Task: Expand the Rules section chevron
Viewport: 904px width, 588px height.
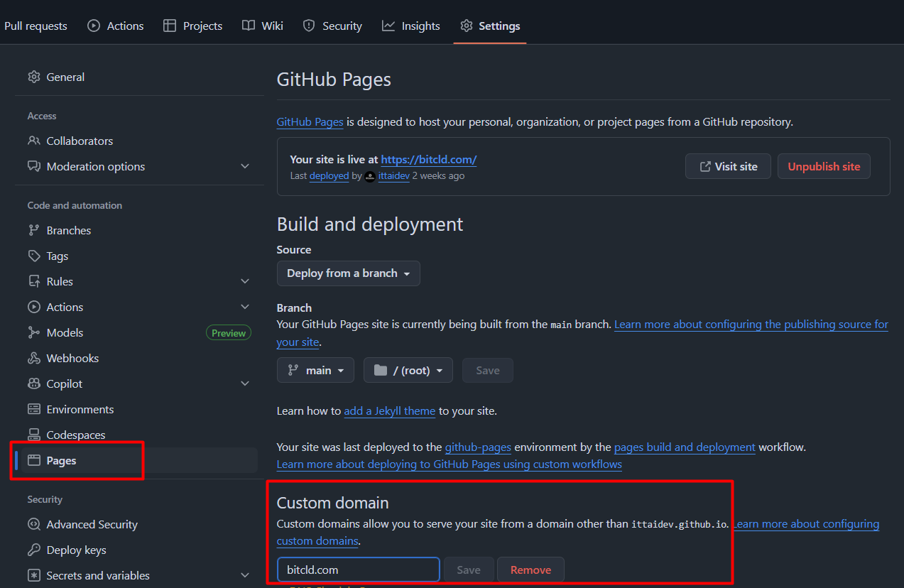Action: (245, 281)
